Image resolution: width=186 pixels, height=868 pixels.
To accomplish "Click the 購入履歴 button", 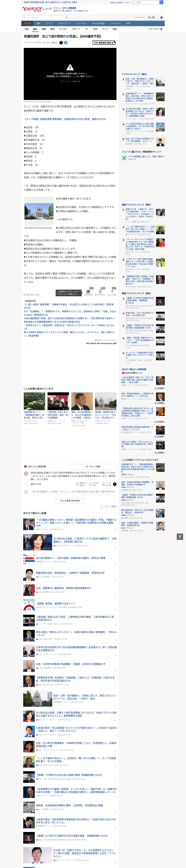I will [x=152, y=18].
